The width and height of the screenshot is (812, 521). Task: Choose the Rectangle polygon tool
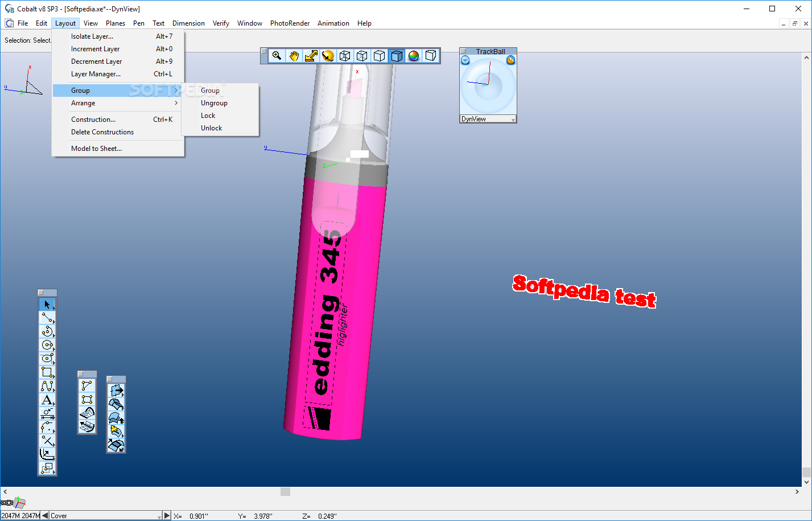[47, 372]
